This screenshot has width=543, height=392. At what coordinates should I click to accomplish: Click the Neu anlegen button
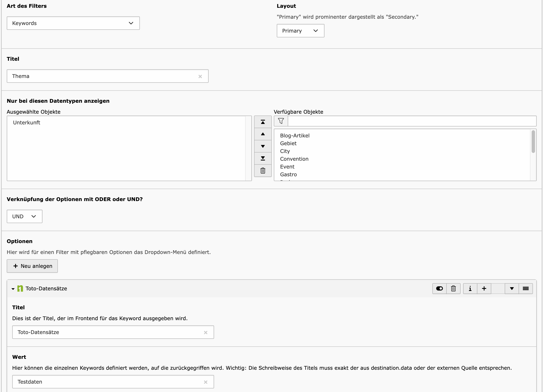point(32,266)
